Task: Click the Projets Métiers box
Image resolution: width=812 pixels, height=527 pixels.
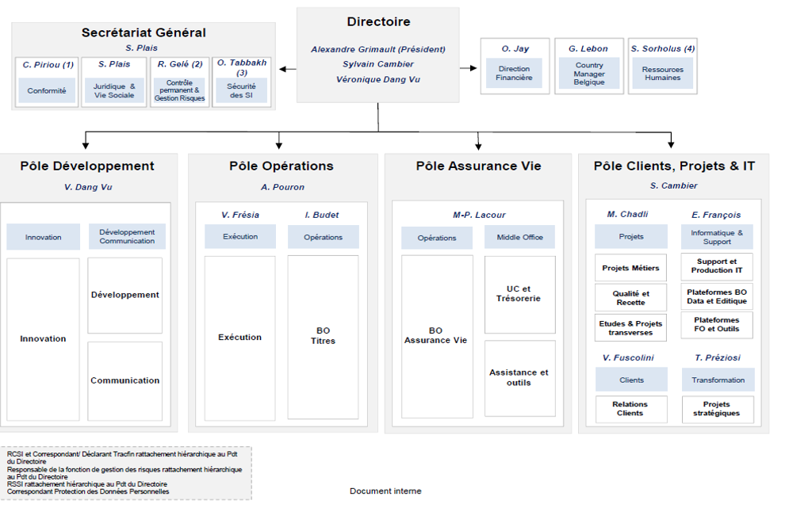Action: pos(630,268)
